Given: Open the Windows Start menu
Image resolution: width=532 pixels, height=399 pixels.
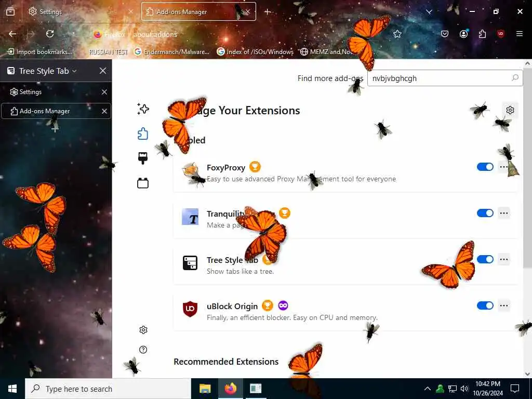Looking at the screenshot, I should (12, 389).
